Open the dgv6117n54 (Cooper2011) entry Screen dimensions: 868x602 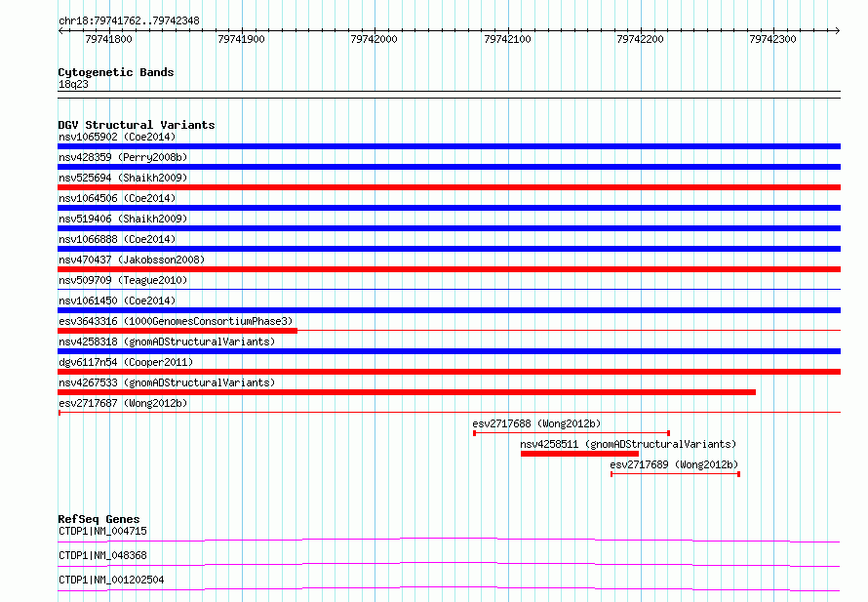[x=126, y=362]
